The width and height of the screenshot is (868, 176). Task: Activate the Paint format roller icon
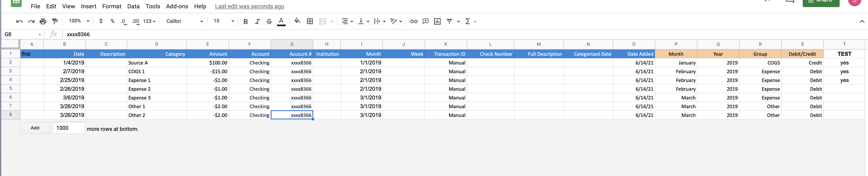click(55, 21)
